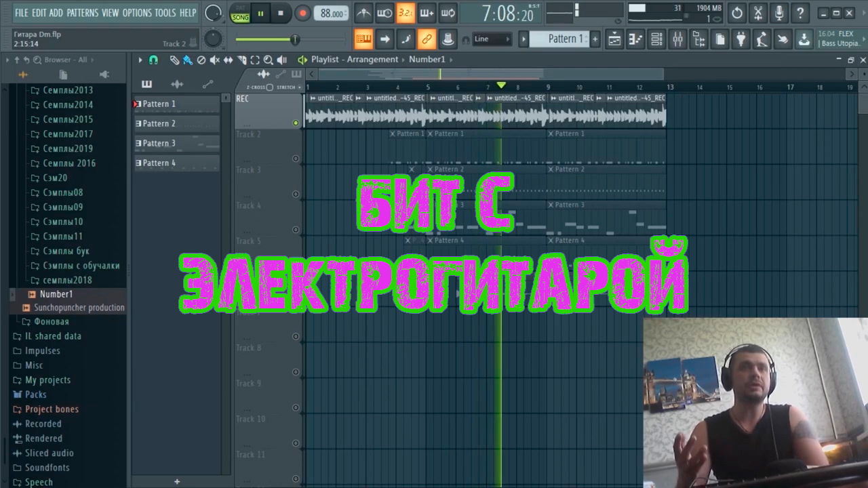Open the PATTERNS menu

(x=83, y=13)
